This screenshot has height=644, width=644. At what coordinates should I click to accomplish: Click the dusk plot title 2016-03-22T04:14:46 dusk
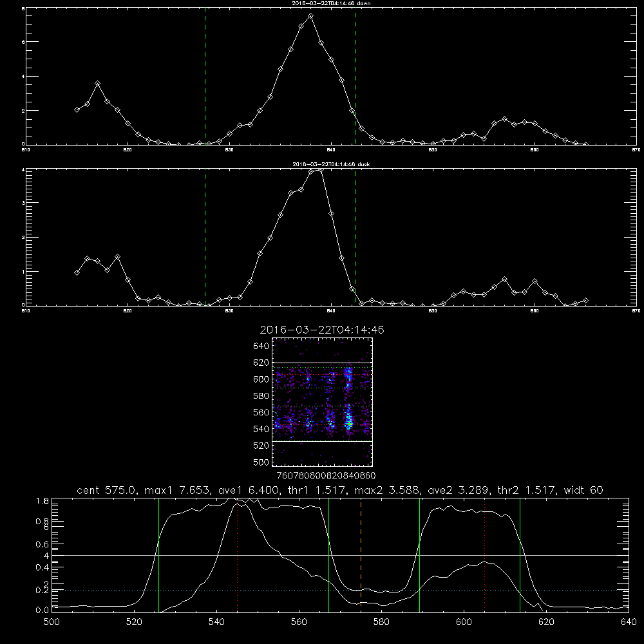[x=331, y=164]
